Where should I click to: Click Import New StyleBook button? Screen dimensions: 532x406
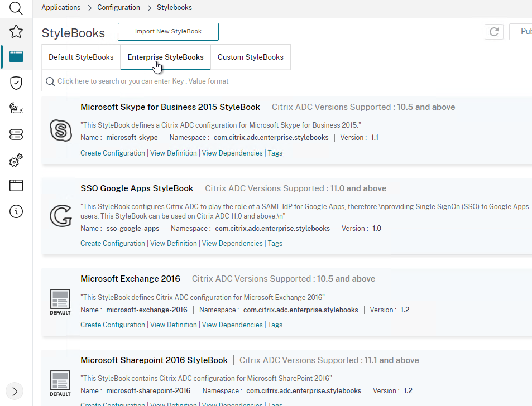(x=168, y=32)
